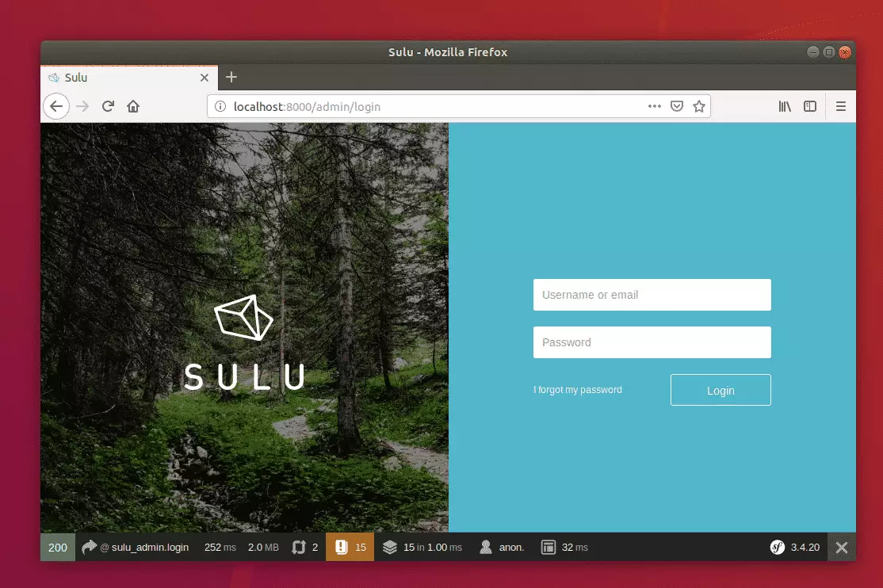
Task: Maximize the Firefox window
Action: (829, 52)
